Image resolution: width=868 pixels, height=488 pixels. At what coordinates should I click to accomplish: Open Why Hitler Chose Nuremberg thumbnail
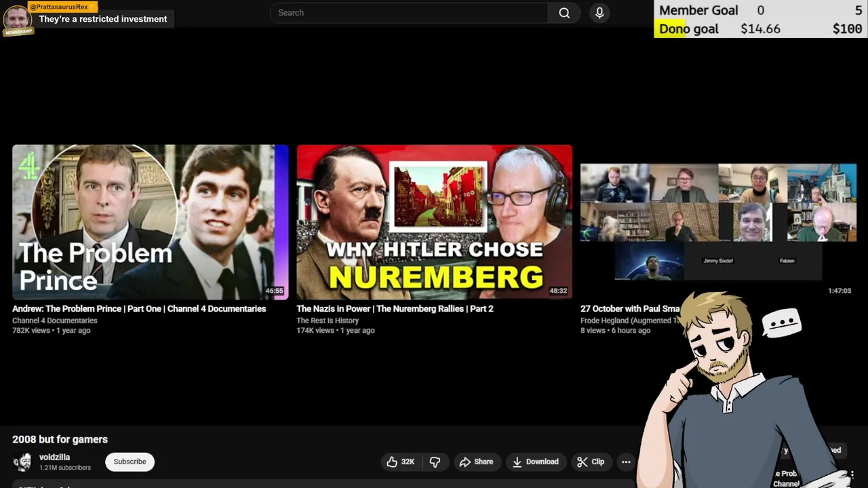[x=434, y=222]
